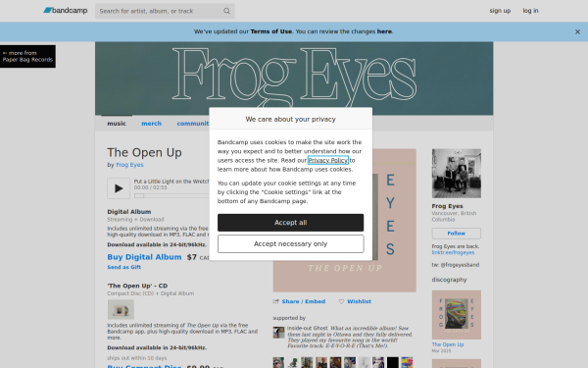Click Buy Digital Album

tap(144, 257)
